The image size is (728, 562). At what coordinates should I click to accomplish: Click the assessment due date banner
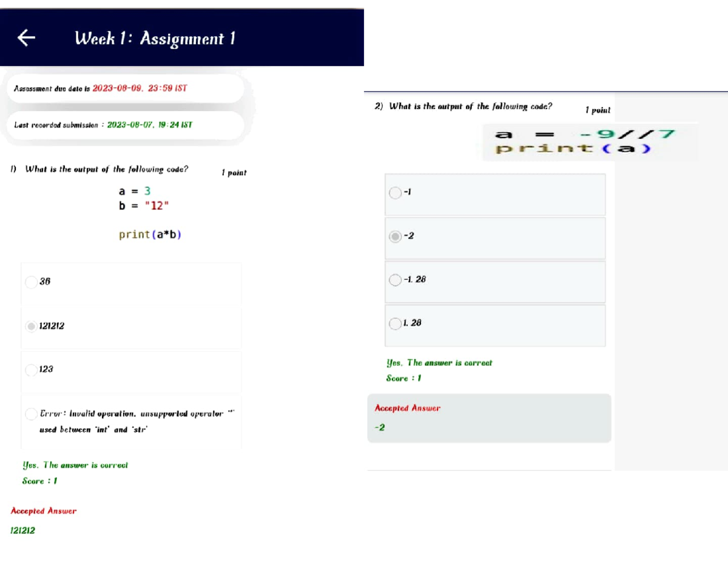click(x=124, y=89)
